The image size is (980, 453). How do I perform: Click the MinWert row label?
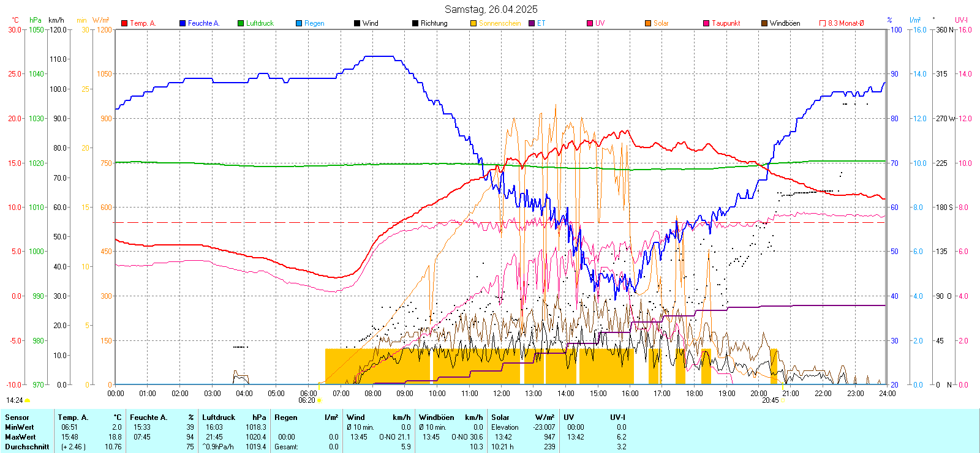(20, 427)
